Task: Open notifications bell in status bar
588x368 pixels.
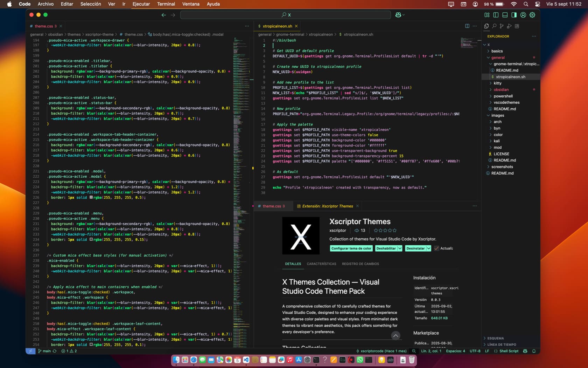Action: [x=534, y=351]
